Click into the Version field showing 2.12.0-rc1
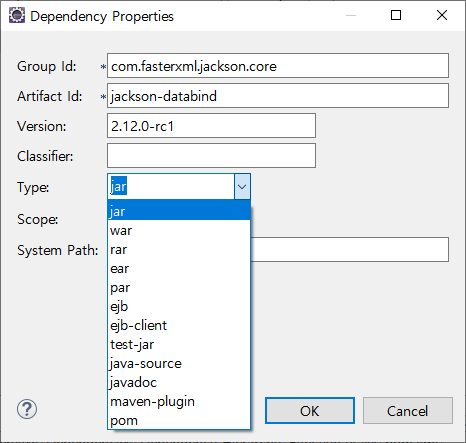The width and height of the screenshot is (466, 443). (211, 126)
